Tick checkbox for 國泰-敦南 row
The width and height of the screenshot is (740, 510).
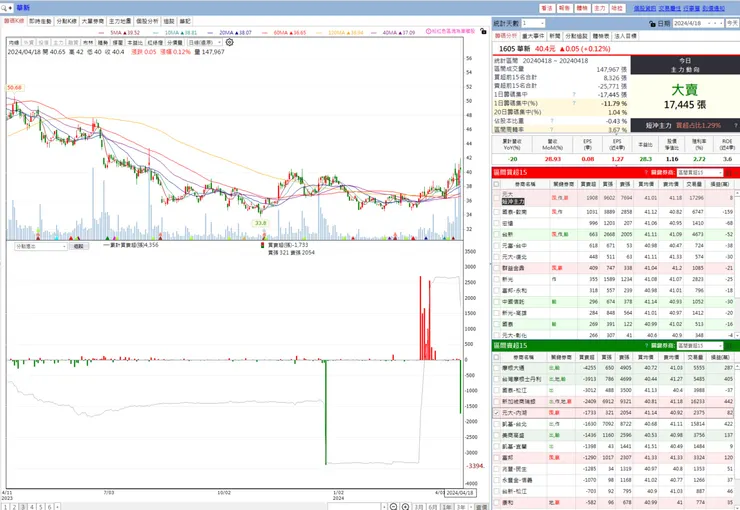click(x=496, y=212)
